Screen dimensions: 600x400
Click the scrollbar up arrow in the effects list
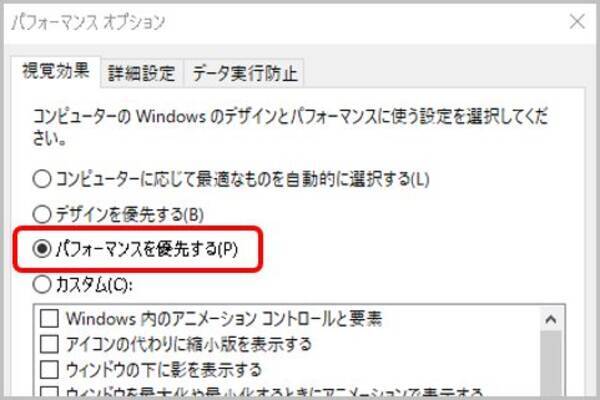point(551,319)
